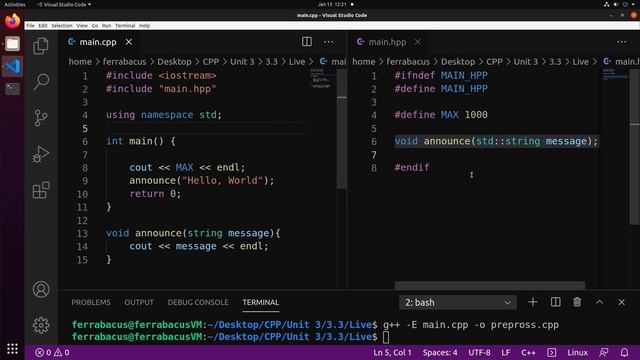Open the Visual Studio Code app menu in top bar
The height and width of the screenshot is (360, 640).
pos(64,4)
